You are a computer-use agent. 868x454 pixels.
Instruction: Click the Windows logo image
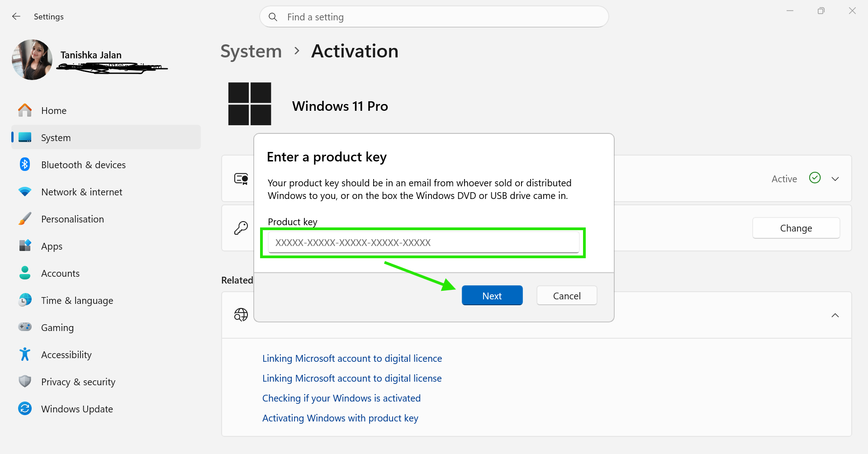(x=250, y=104)
